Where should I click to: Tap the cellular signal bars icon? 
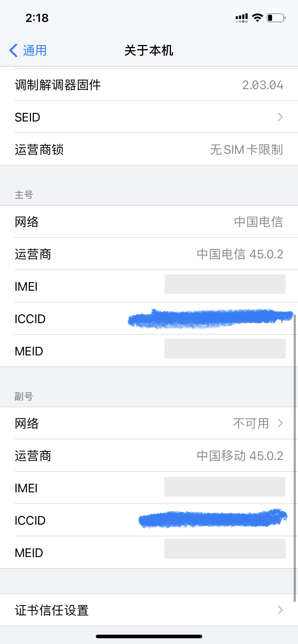241,18
